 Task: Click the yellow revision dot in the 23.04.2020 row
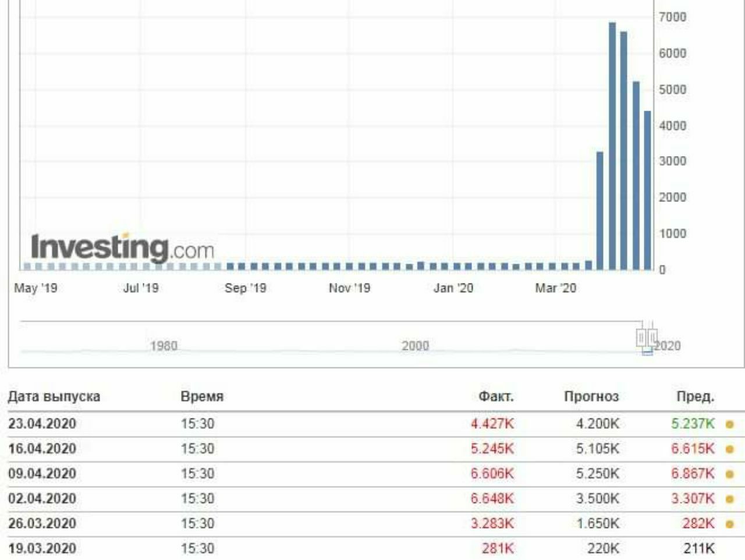[729, 424]
